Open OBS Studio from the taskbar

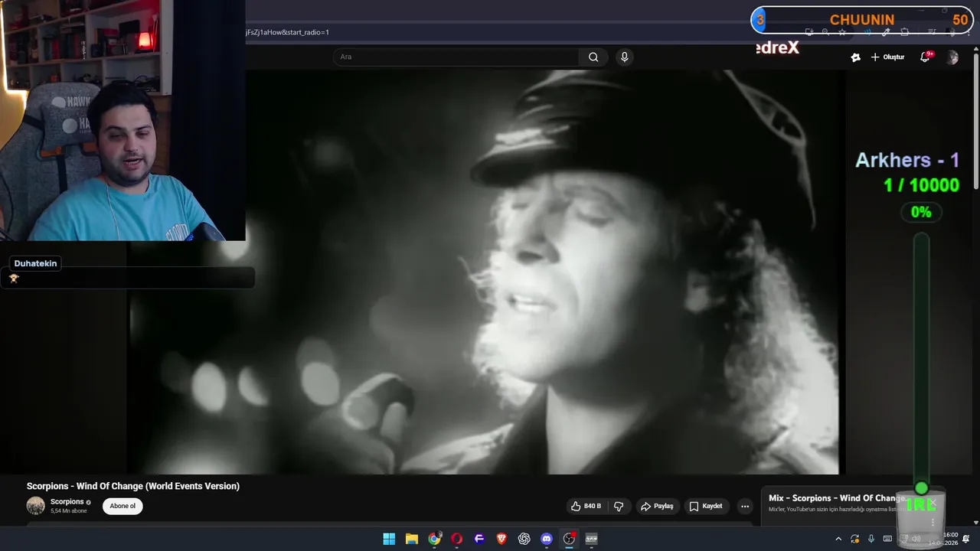(569, 539)
